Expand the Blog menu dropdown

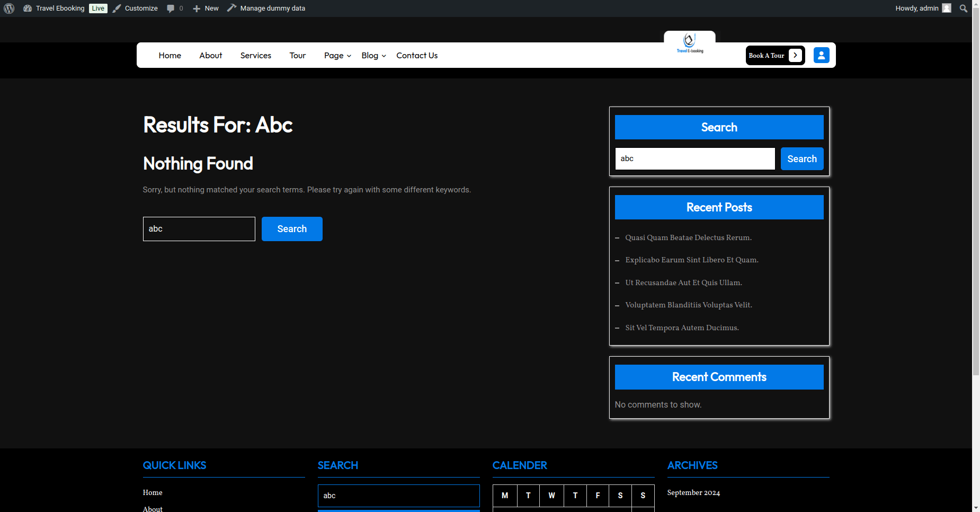coord(373,56)
